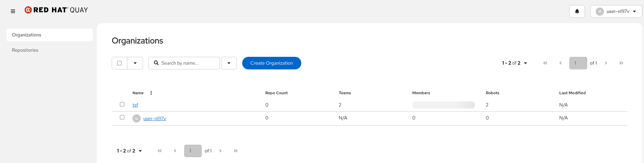Click the user avatar in header
The height and width of the screenshot is (163, 644).
pyautogui.click(x=600, y=11)
